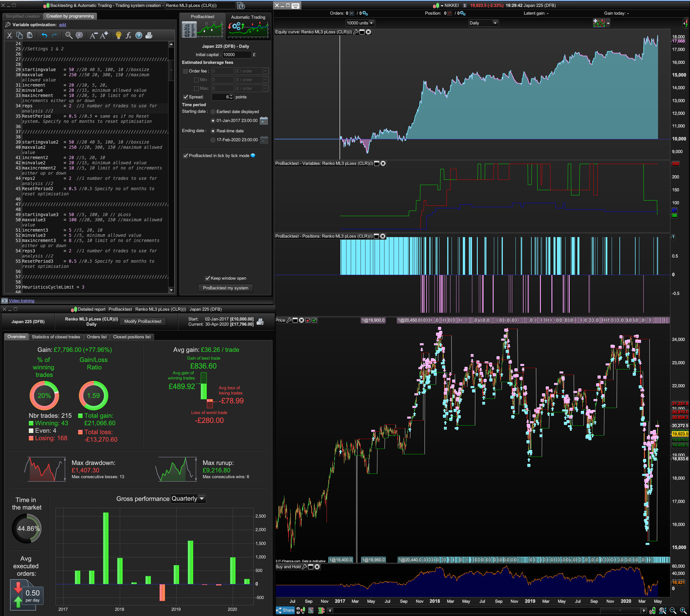Click the yellow lightbulb icon

(x=118, y=36)
